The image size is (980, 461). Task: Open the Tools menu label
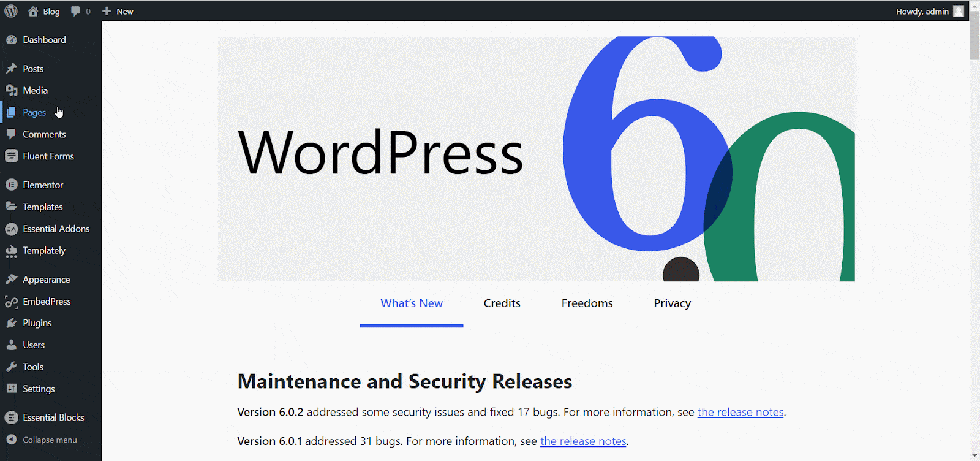33,367
